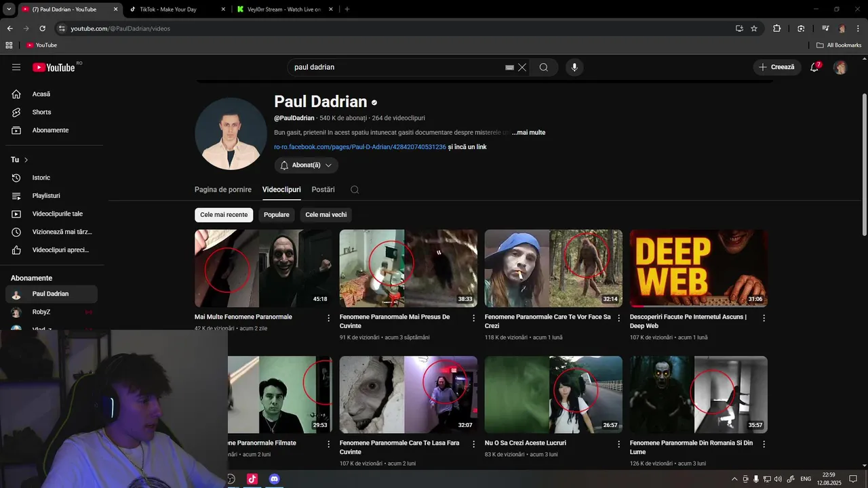Screen dimensions: 868x488
Task: Switch to the Veyl0rr Stream browser tab
Action: pyautogui.click(x=285, y=9)
